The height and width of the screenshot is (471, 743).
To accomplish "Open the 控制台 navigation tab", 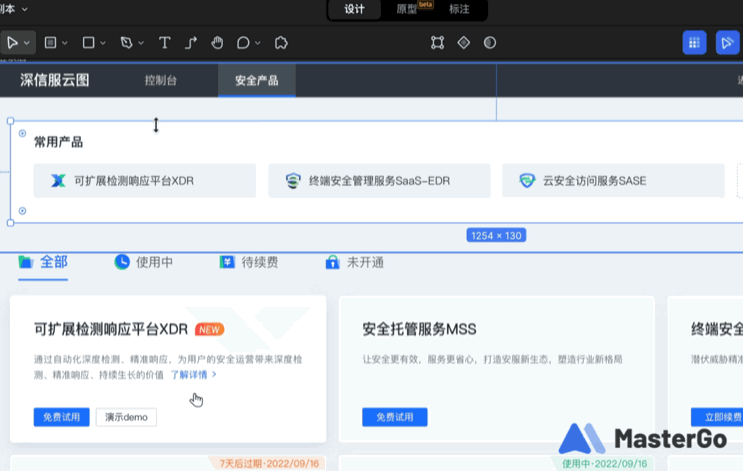I will point(161,80).
